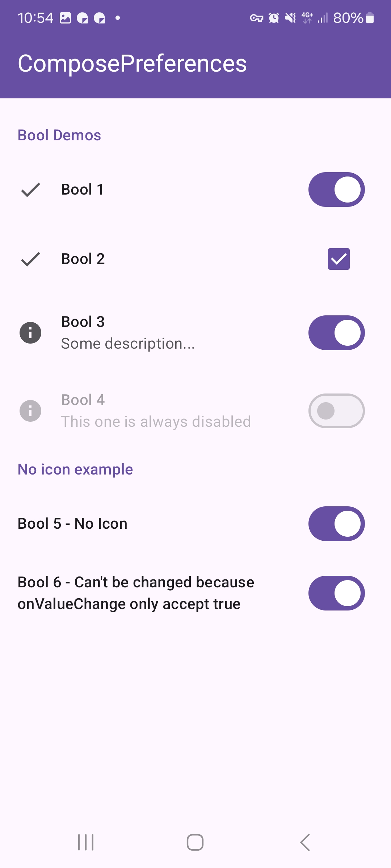The height and width of the screenshot is (868, 391).
Task: Tap the info icon next to Bool 3
Action: pyautogui.click(x=30, y=333)
